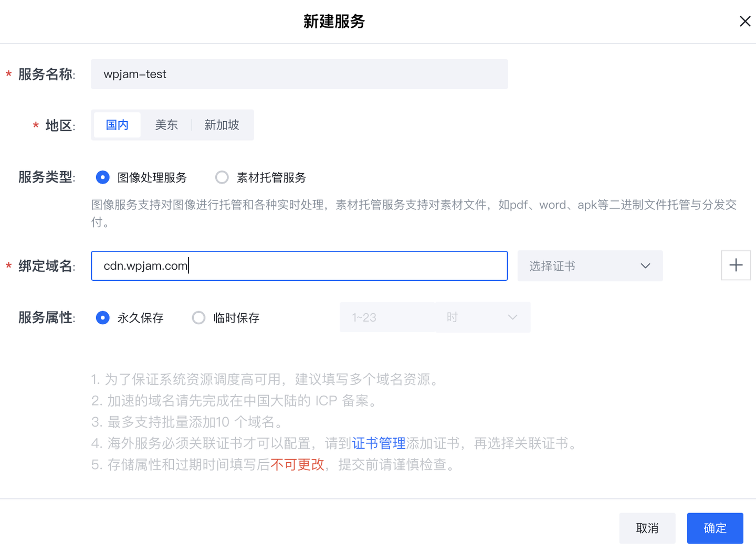
Task: Click the plus icon to add another domain
Action: coord(736,265)
